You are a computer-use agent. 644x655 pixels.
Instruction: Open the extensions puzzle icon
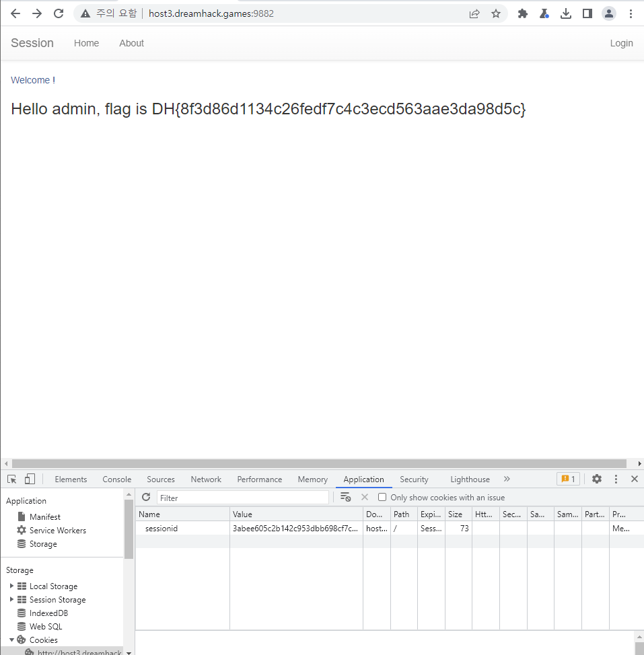click(x=523, y=13)
